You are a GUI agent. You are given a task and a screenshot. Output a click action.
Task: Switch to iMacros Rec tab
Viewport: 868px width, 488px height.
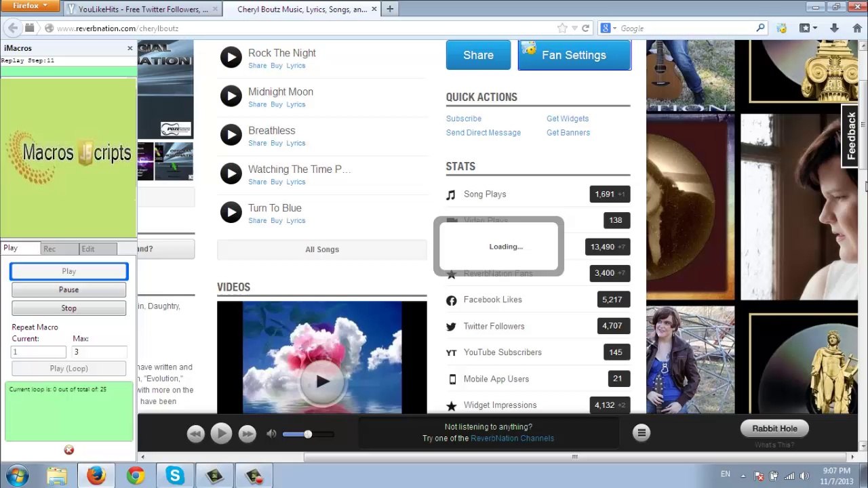[59, 249]
